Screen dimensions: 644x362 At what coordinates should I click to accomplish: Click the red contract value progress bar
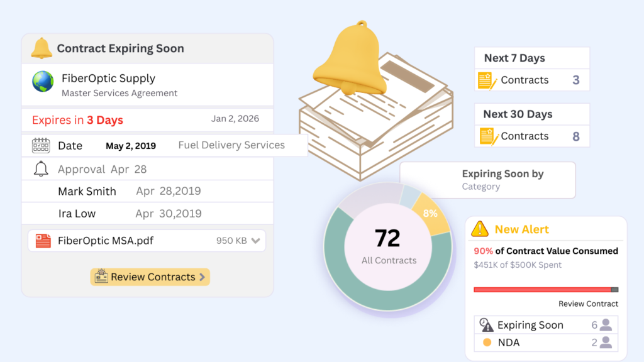[542, 290]
